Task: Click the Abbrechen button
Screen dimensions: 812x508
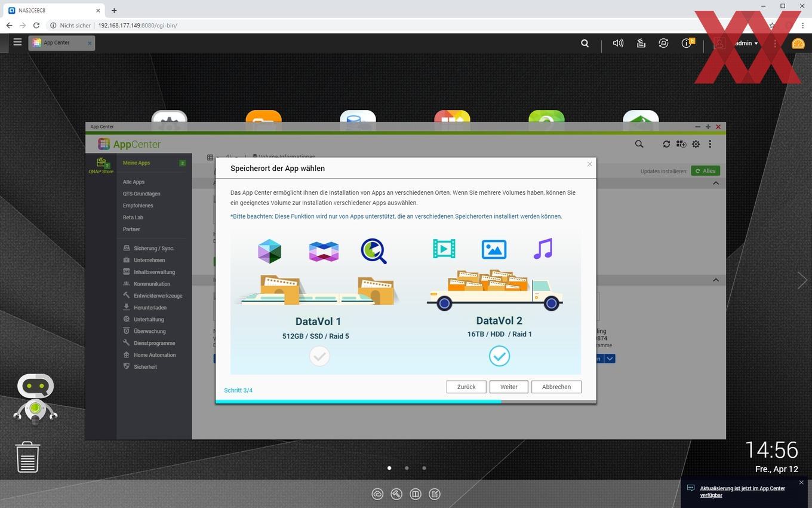Action: tap(556, 387)
